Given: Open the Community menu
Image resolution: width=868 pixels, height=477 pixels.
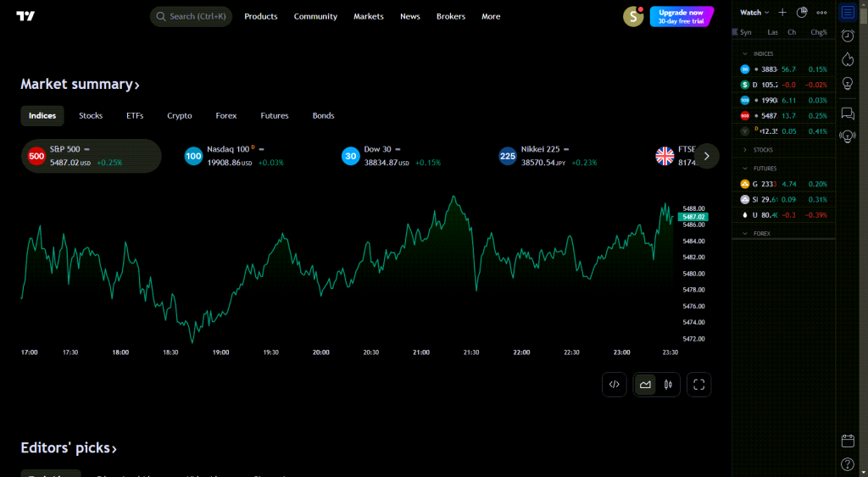Looking at the screenshot, I should pyautogui.click(x=315, y=17).
